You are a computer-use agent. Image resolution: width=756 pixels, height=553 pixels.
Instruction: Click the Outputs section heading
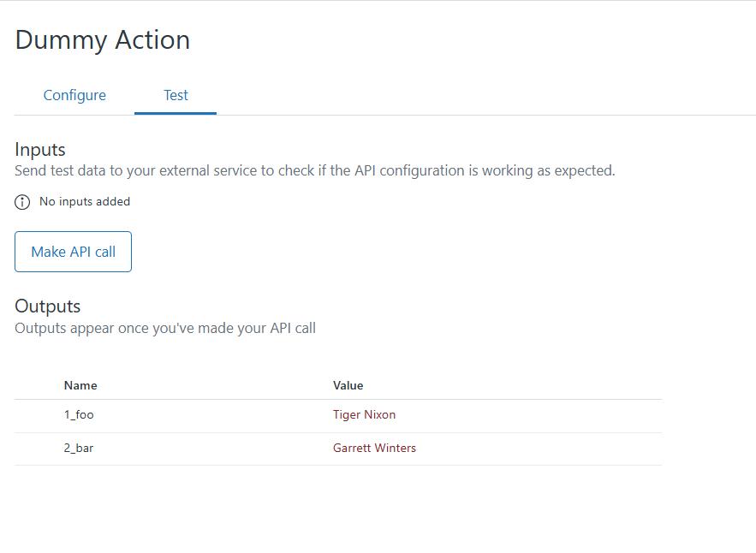48,306
